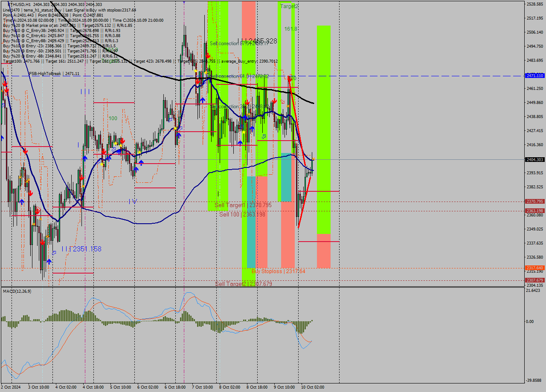Click the 'Buy Stoploss | 2317.64' label

[x=278, y=271]
